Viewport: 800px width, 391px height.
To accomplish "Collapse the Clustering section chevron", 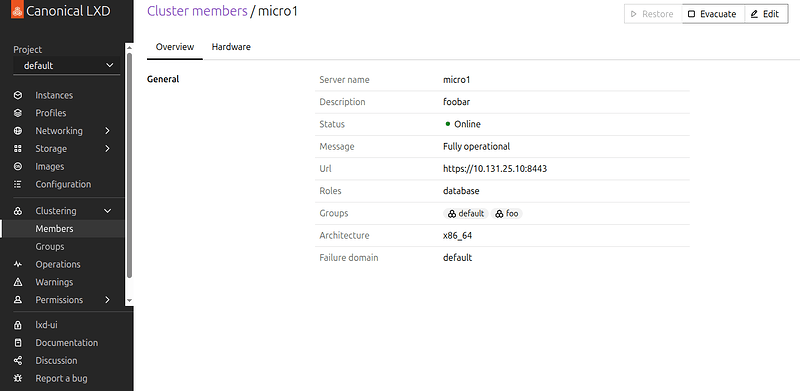I will coord(107,211).
